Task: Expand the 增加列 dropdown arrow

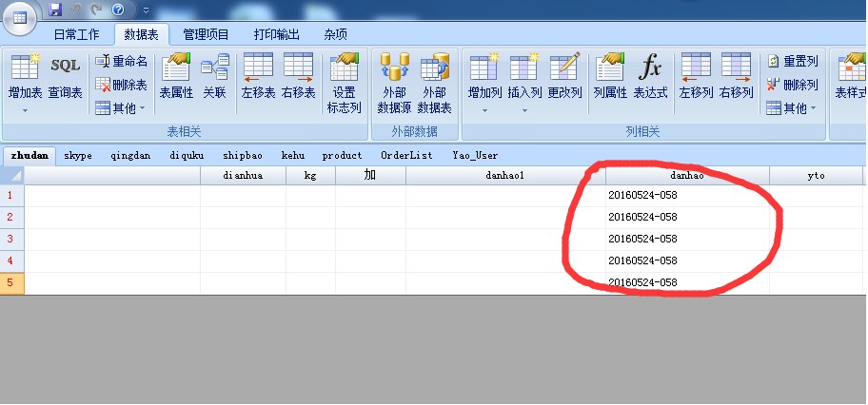Action: click(x=484, y=110)
